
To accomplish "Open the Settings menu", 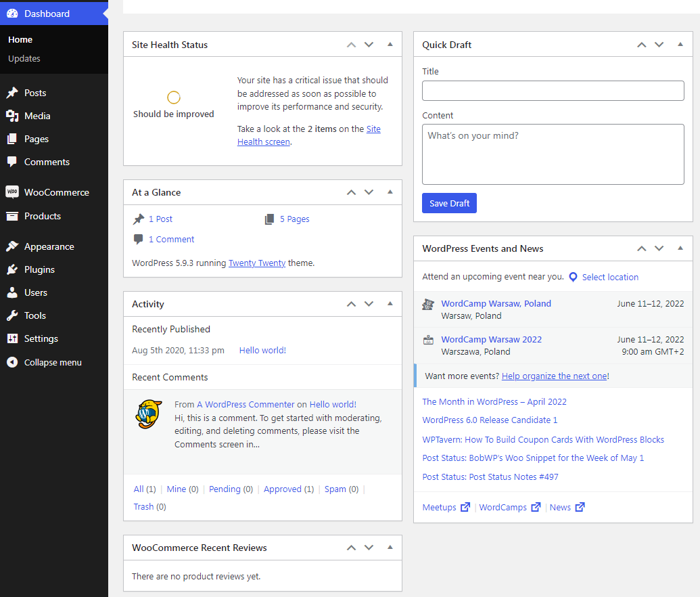I will tap(41, 338).
